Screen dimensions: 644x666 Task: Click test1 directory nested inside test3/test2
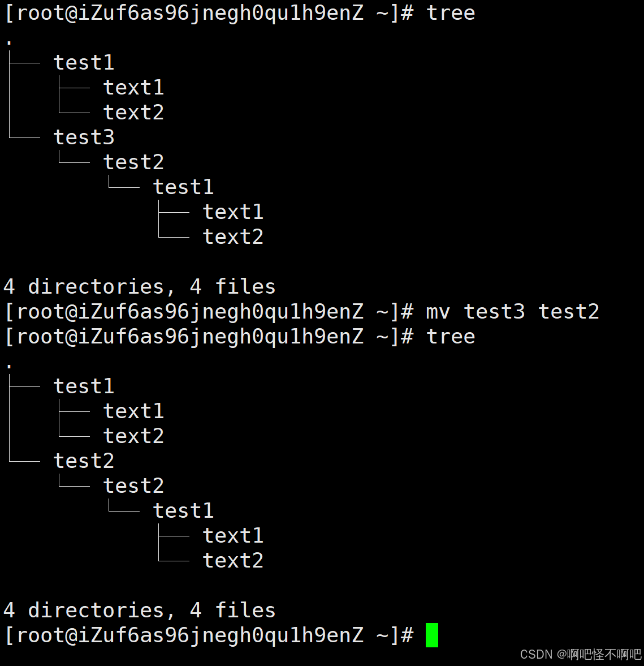point(183,187)
